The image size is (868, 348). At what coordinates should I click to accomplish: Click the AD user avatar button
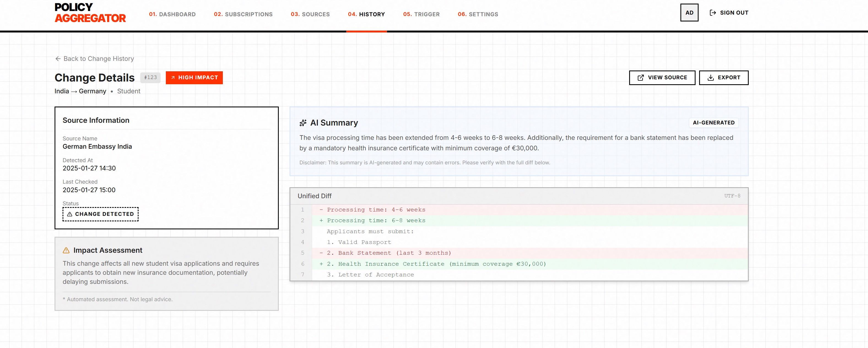click(689, 13)
